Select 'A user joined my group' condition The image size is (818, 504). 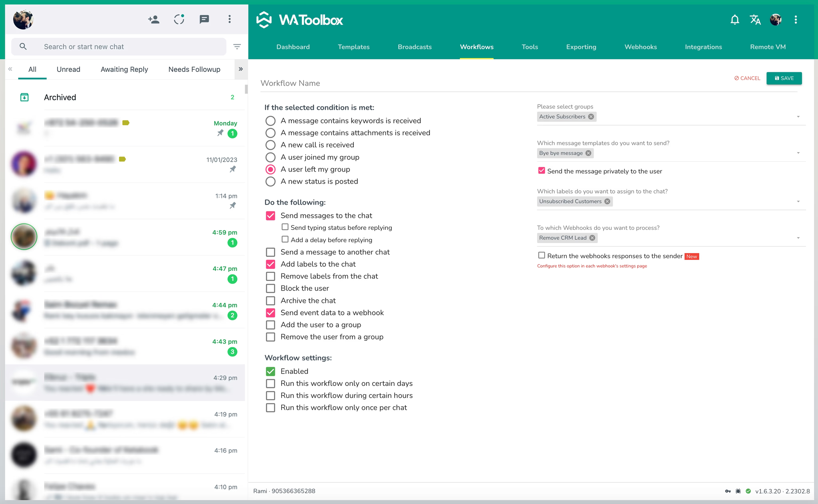(x=270, y=157)
